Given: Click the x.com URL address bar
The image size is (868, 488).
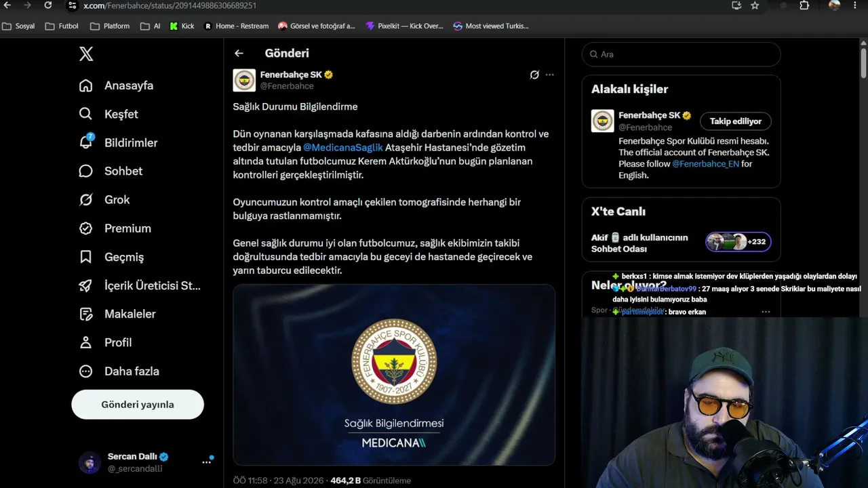Looking at the screenshot, I should [x=170, y=5].
